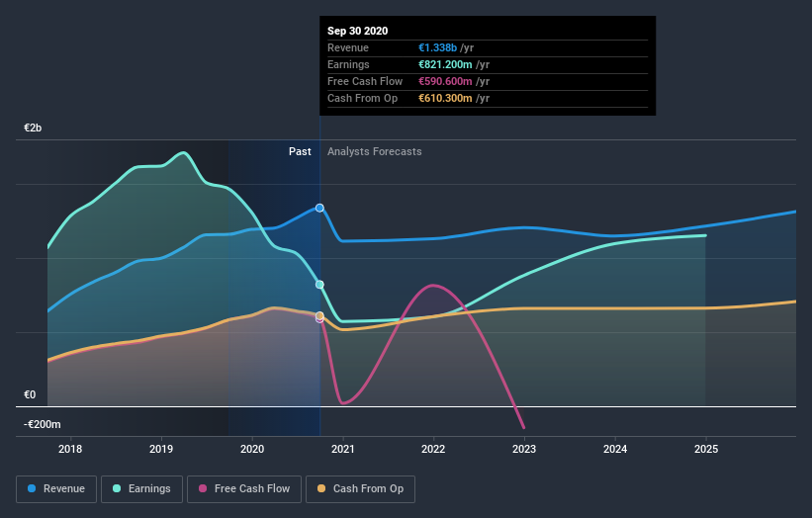The height and width of the screenshot is (518, 812).
Task: Click the €1.338b revenue value
Action: coord(437,47)
